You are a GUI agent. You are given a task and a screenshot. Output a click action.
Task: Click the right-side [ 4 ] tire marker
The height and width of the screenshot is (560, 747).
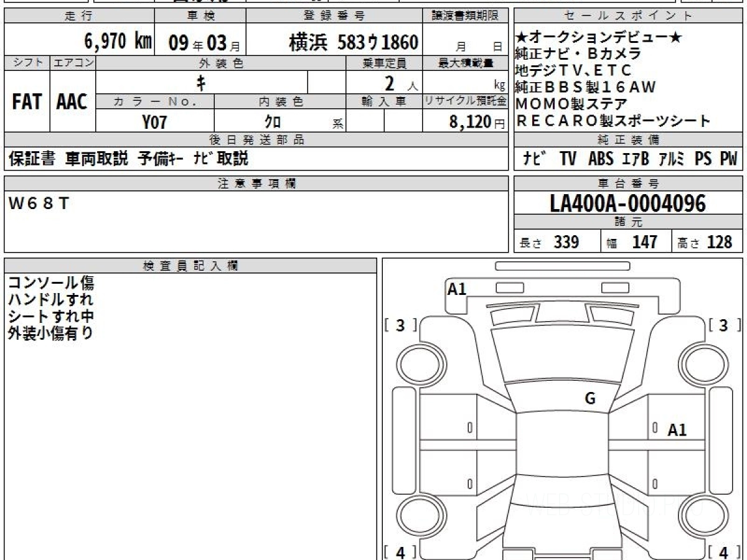[x=723, y=552]
